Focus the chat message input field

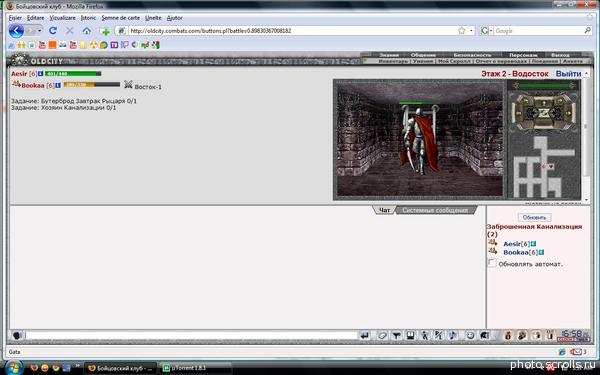click(191, 336)
